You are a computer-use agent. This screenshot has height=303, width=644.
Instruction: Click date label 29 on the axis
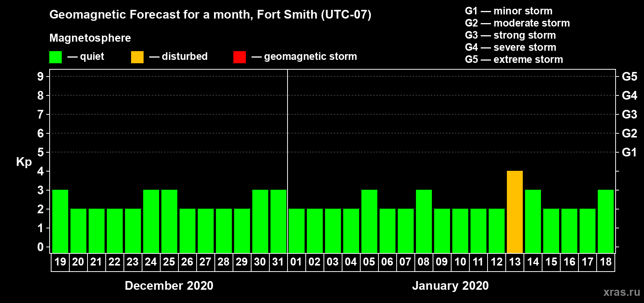pos(242,262)
